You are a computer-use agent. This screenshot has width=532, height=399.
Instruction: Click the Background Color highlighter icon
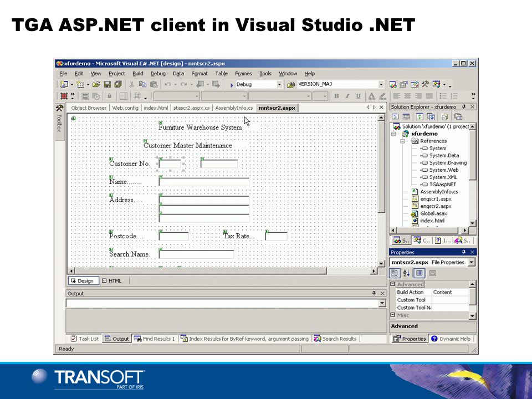[x=382, y=96]
